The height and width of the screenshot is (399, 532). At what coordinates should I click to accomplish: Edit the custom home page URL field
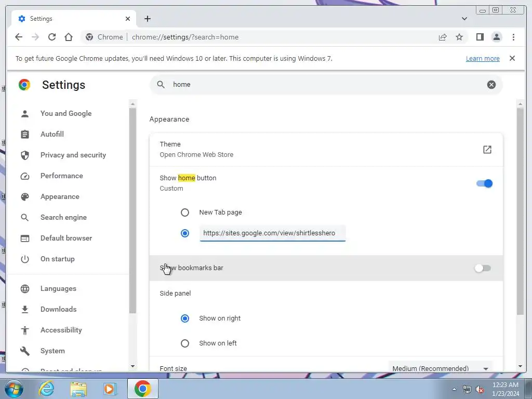(x=272, y=233)
